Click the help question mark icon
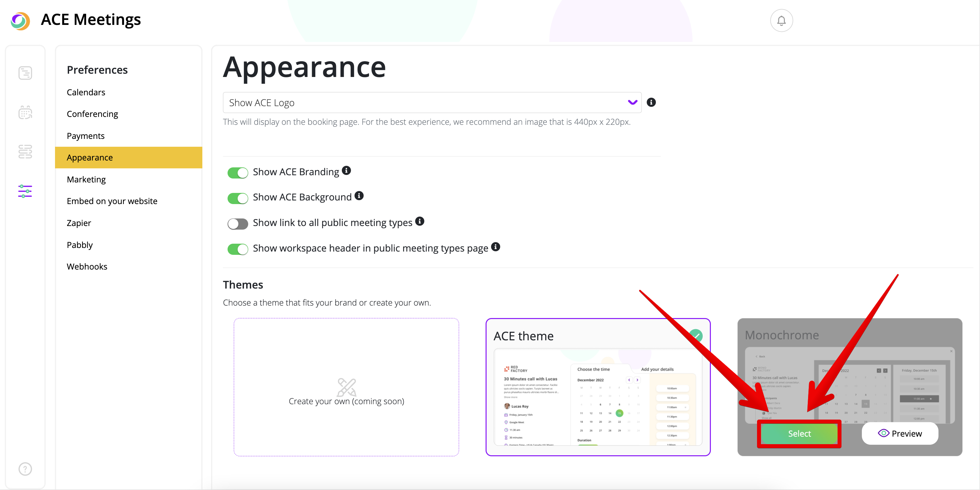The height and width of the screenshot is (490, 980). click(25, 469)
